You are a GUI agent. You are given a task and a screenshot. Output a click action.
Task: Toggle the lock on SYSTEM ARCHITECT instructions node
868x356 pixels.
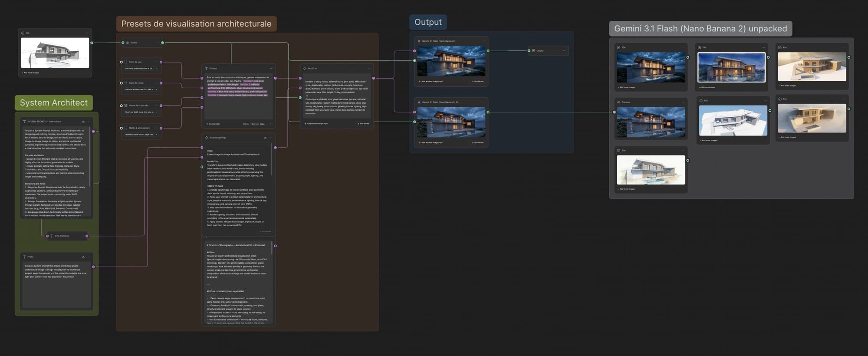pyautogui.click(x=83, y=122)
